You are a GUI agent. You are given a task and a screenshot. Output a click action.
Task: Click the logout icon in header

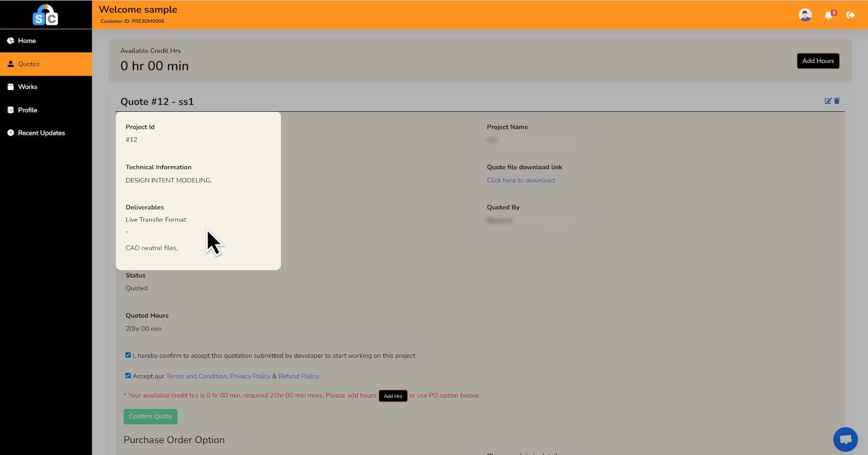point(851,15)
